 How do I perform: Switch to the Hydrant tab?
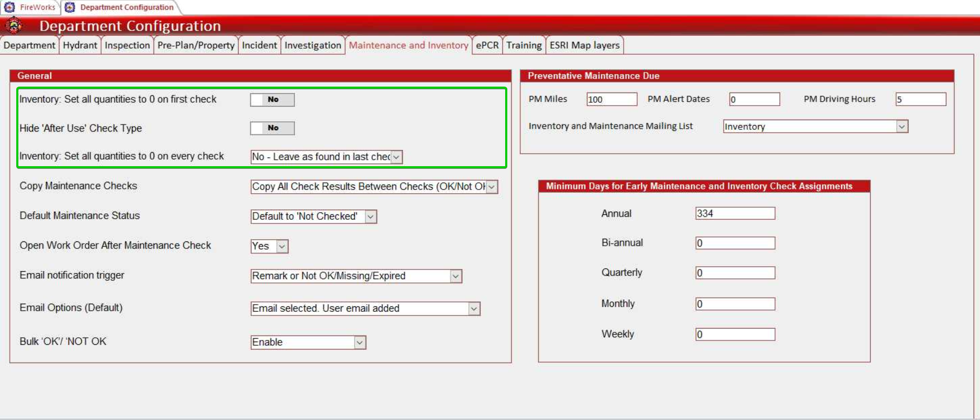point(80,45)
